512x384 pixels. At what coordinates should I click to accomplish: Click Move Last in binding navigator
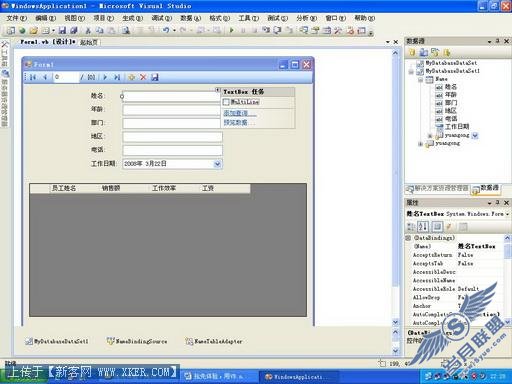point(117,77)
